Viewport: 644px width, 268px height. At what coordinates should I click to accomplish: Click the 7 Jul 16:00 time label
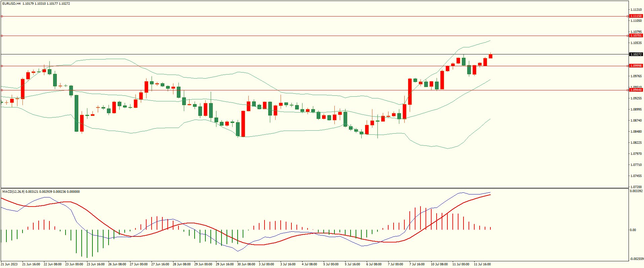[x=417, y=264]
